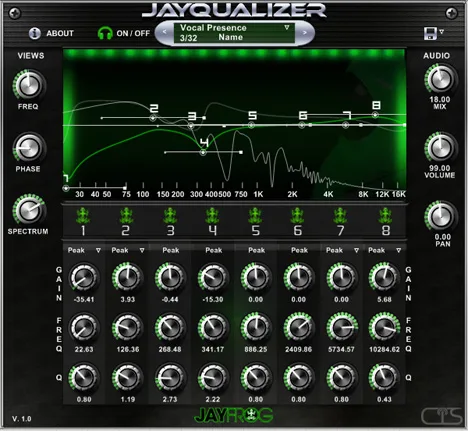Expand band 8 Peak filter type dropdown

click(399, 250)
